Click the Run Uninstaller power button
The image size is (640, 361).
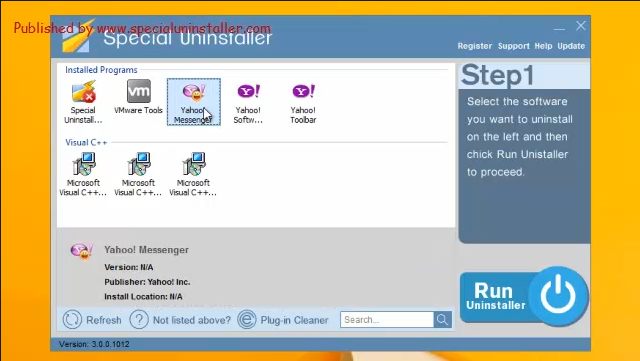pos(558,296)
